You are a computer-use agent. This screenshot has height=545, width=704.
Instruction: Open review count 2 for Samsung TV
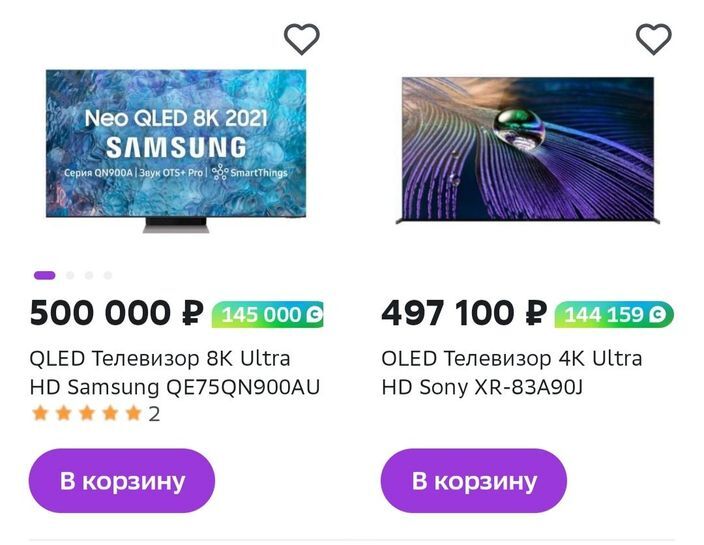point(154,414)
